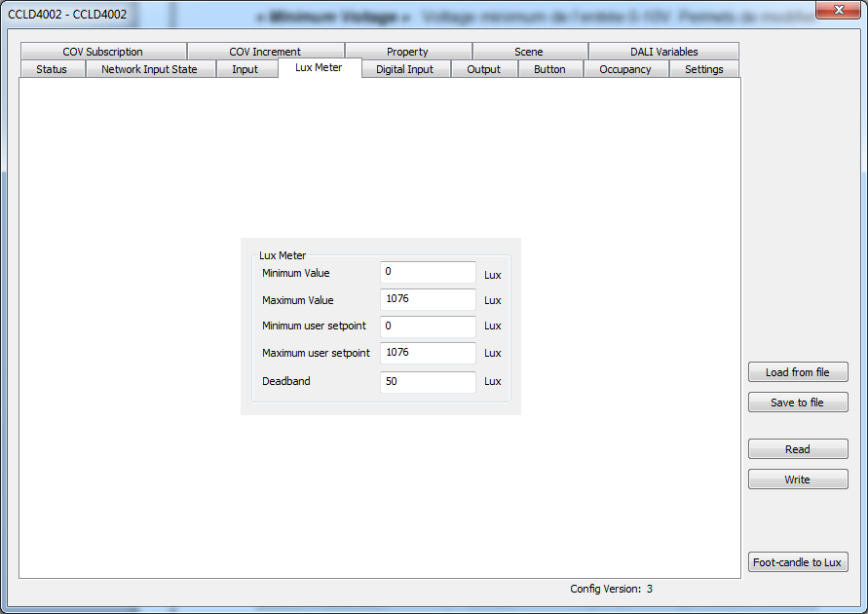
Task: Click the Save to file button
Action: 798,403
